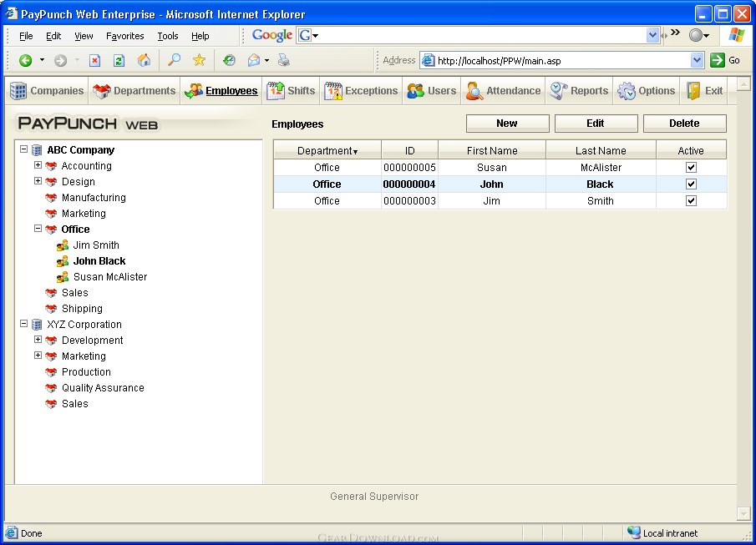Click the New employee button
This screenshot has width=756, height=545.
(x=507, y=124)
